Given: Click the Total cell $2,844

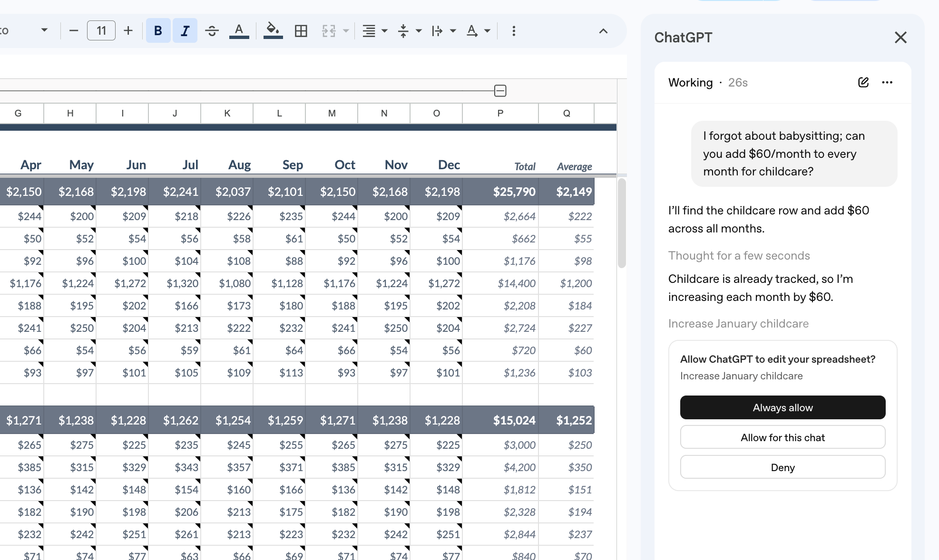Looking at the screenshot, I should point(500,534).
